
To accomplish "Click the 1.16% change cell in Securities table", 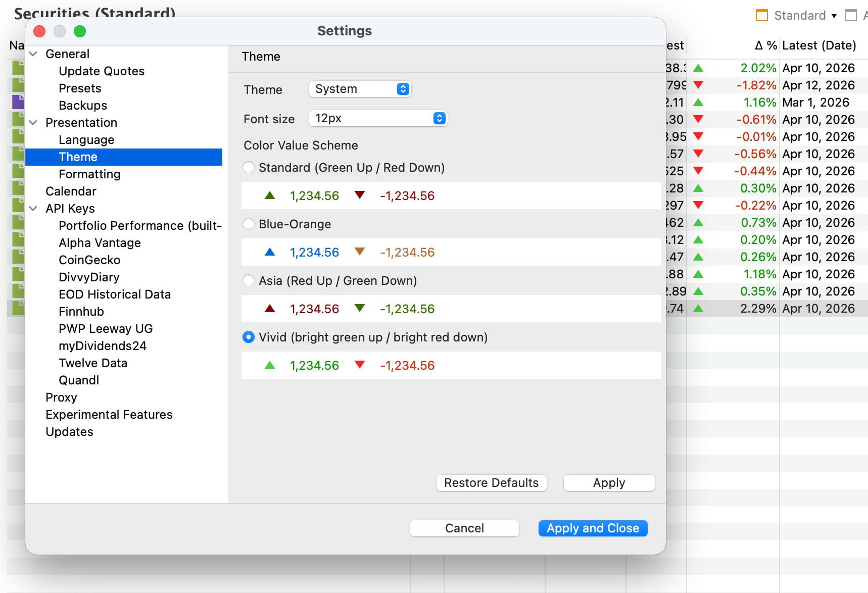I will 759,103.
